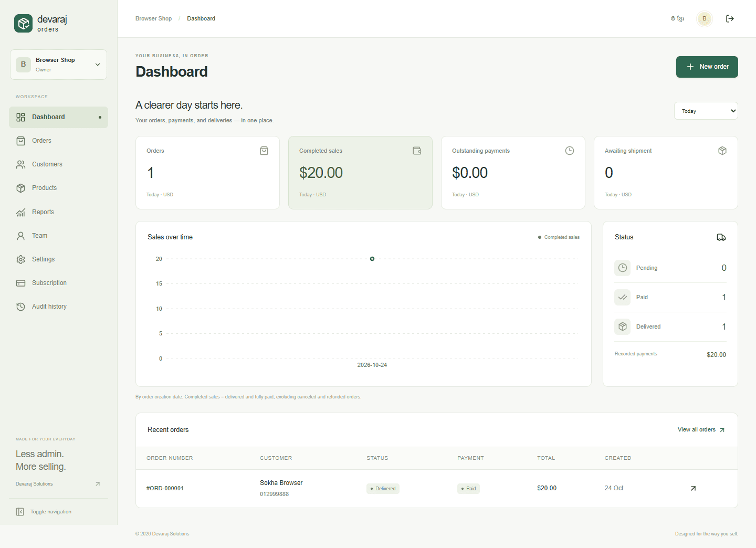756x548 pixels.
Task: Click the chart data point at 20
Action: (372, 259)
